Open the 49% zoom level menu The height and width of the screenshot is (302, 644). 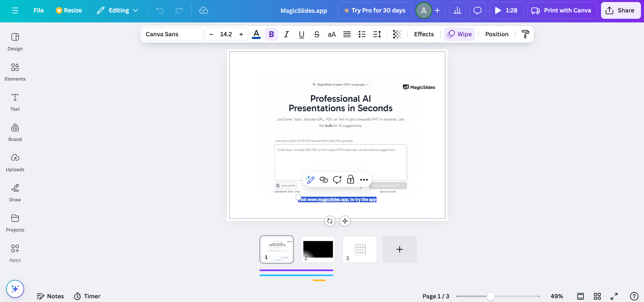click(x=557, y=296)
